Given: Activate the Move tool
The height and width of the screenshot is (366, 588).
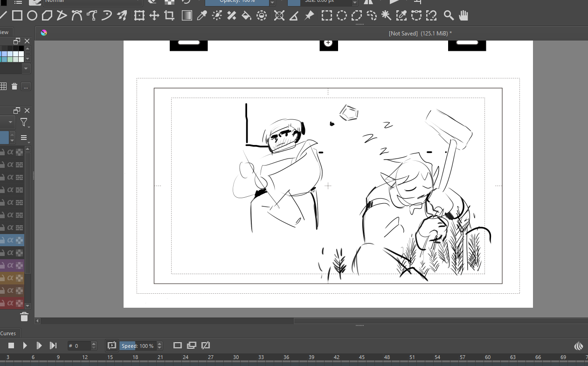Looking at the screenshot, I should tap(154, 16).
